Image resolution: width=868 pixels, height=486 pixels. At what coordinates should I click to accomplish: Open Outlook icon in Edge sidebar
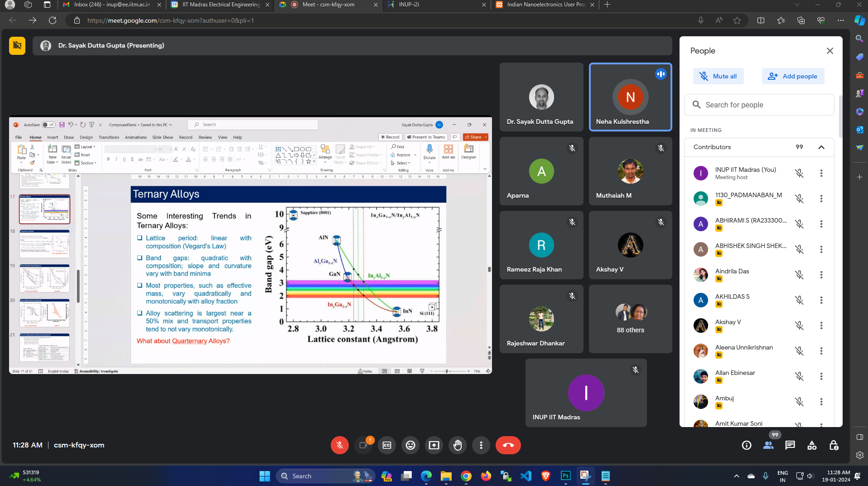[x=859, y=130]
